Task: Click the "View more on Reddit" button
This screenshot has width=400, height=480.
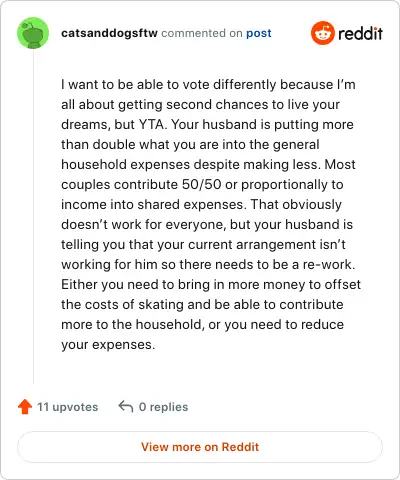Action: pyautogui.click(x=200, y=447)
